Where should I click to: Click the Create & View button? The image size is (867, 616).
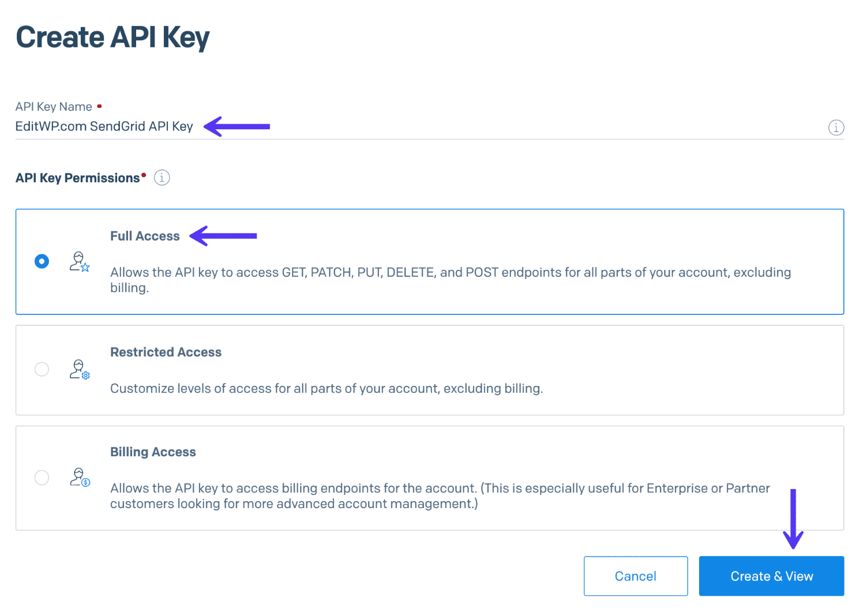click(771, 576)
